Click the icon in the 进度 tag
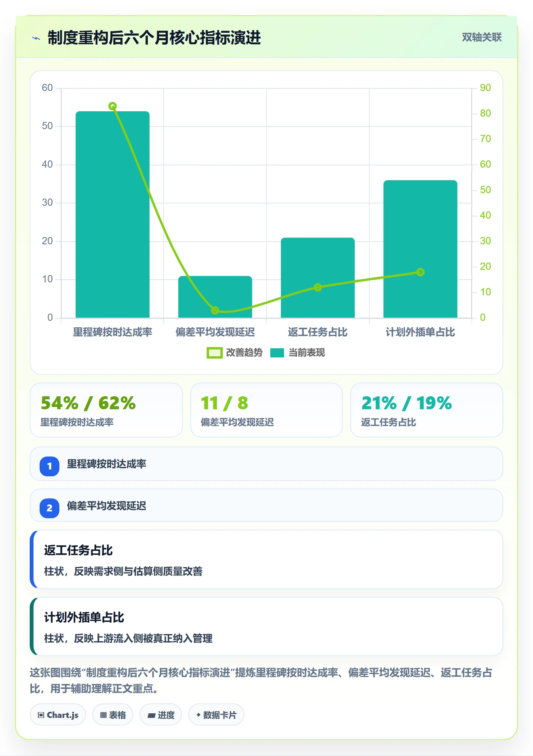Image resolution: width=533 pixels, height=756 pixels. point(152,716)
